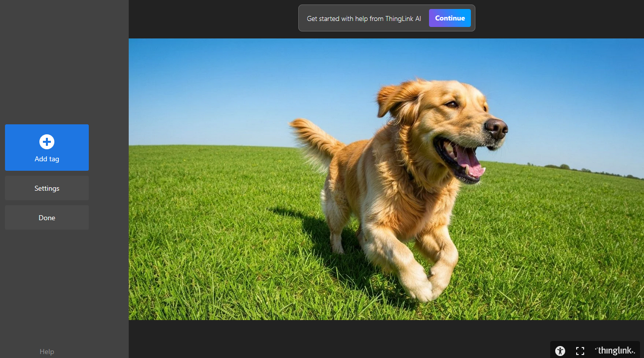Toggle fullscreen mode icon
The height and width of the screenshot is (358, 644).
pos(580,351)
